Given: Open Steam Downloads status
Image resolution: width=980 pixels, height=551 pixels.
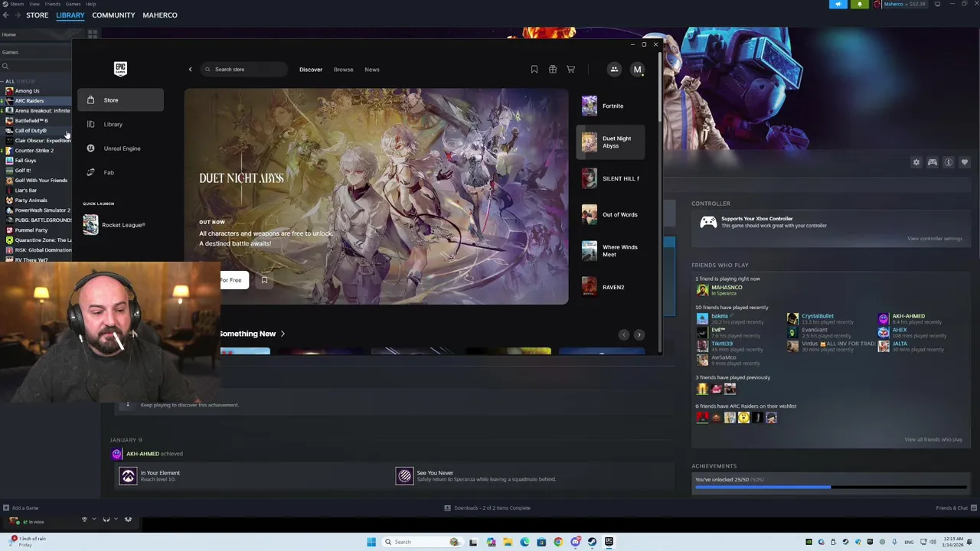Looking at the screenshot, I should coord(487,508).
